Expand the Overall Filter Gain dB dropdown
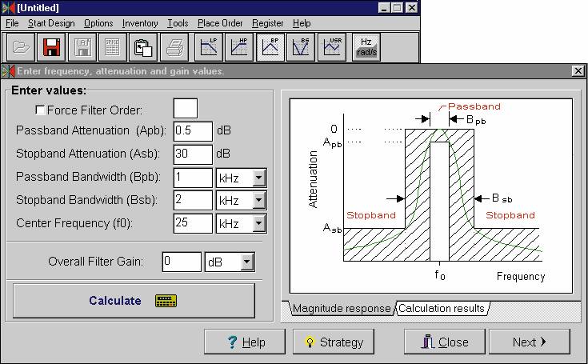The width and height of the screenshot is (588, 364). [247, 262]
